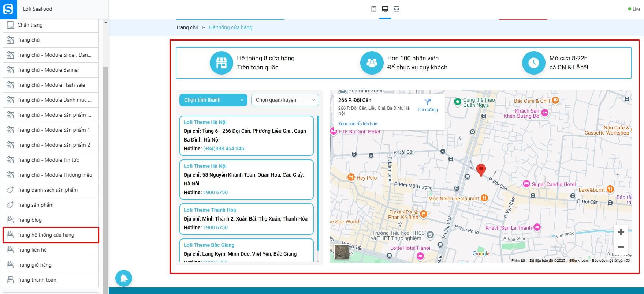Click the icon next to Chân trang
Image resolution: width=644 pixels, height=294 pixels.
[x=10, y=25]
